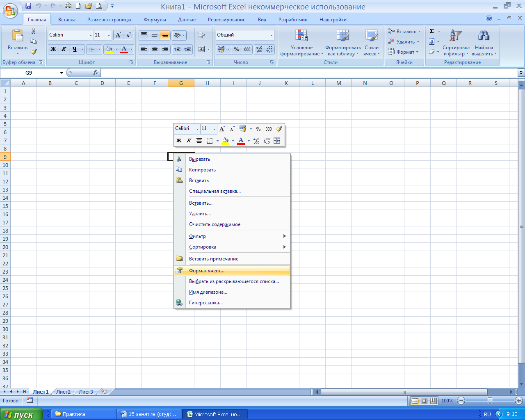Open 15 занятие Word taskbar button
Image resolution: width=525 pixels, height=420 pixels.
149,414
